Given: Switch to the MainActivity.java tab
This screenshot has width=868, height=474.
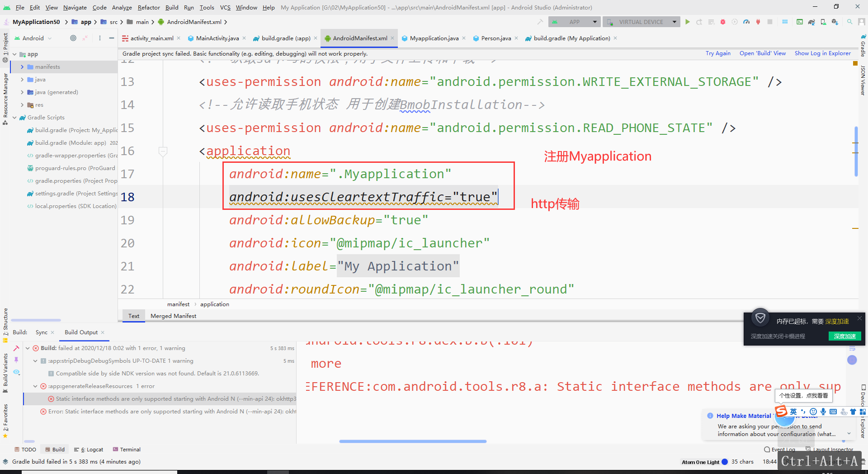Looking at the screenshot, I should (x=217, y=38).
